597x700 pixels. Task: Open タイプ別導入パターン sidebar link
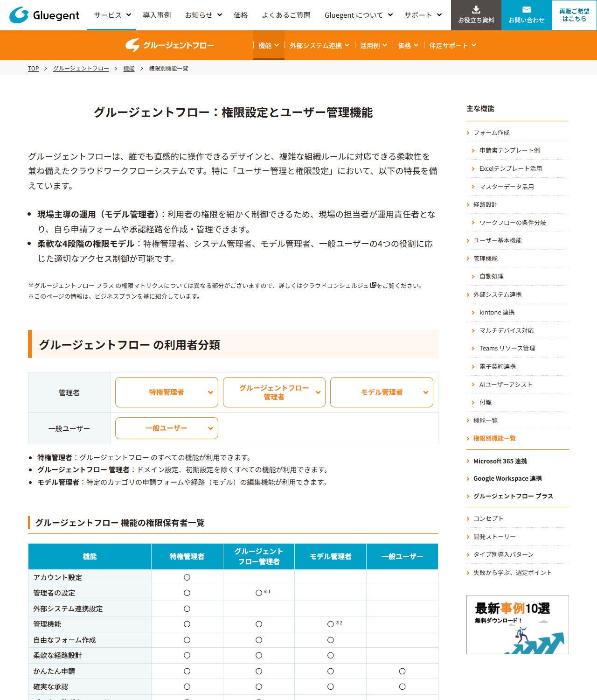click(x=504, y=554)
